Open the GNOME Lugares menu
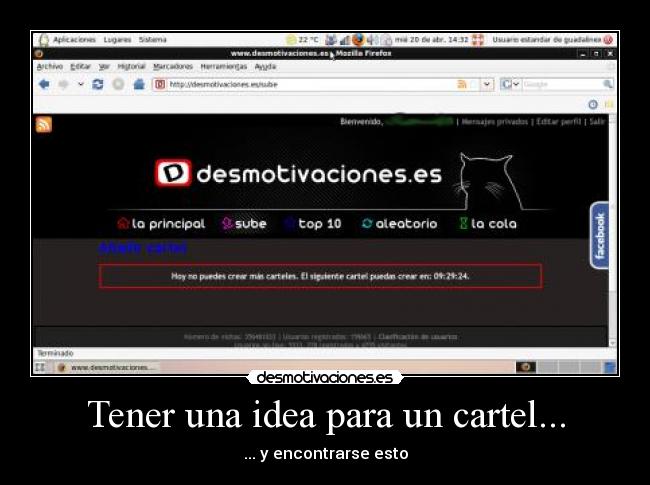This screenshot has width=650, height=485. point(117,40)
